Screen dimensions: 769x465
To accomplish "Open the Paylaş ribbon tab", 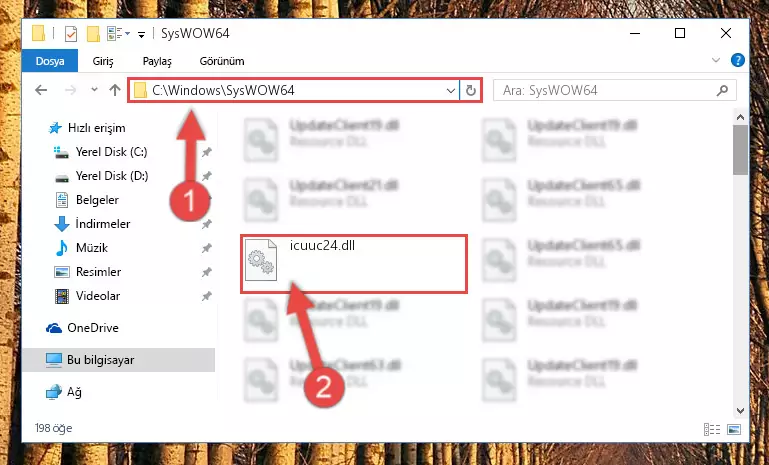I will [x=157, y=61].
